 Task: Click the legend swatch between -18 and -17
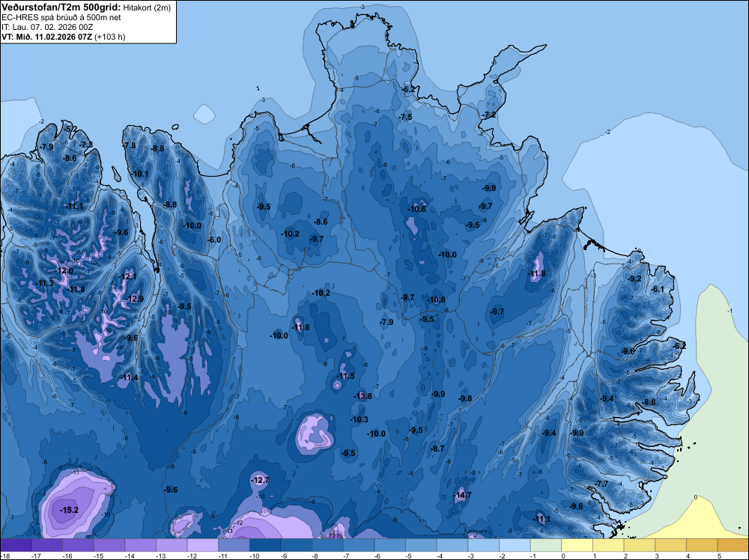[x=16, y=545]
